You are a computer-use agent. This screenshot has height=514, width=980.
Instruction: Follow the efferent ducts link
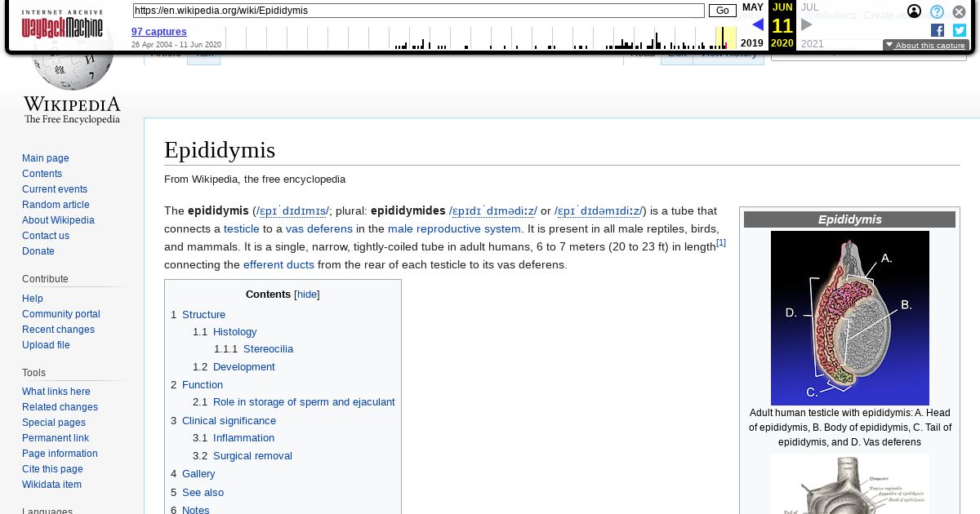278,265
